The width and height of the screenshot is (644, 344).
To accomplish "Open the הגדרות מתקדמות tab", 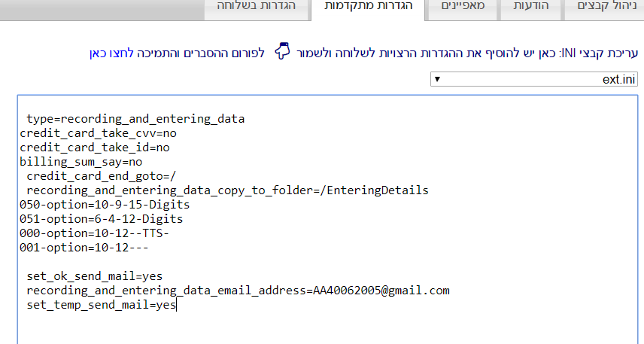I will (368, 8).
